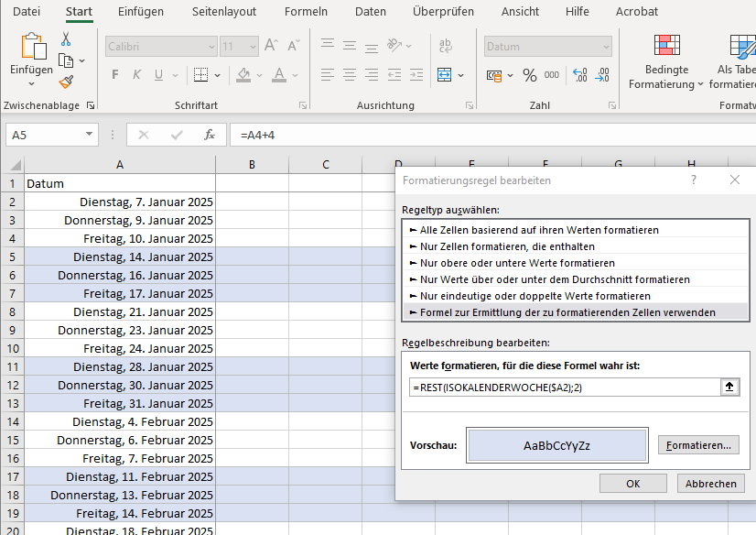
Task: Click the Formatieren... button
Action: point(698,445)
